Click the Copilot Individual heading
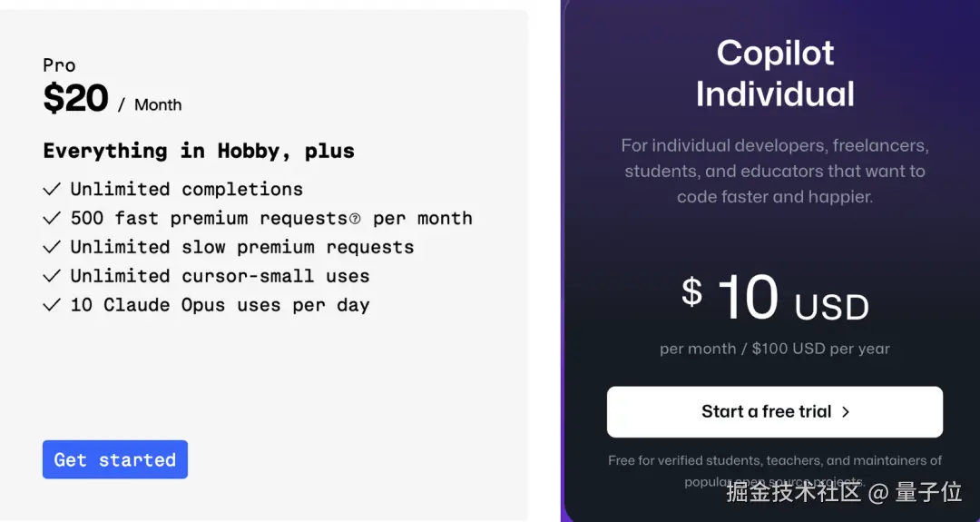980x522 pixels. coord(775,74)
